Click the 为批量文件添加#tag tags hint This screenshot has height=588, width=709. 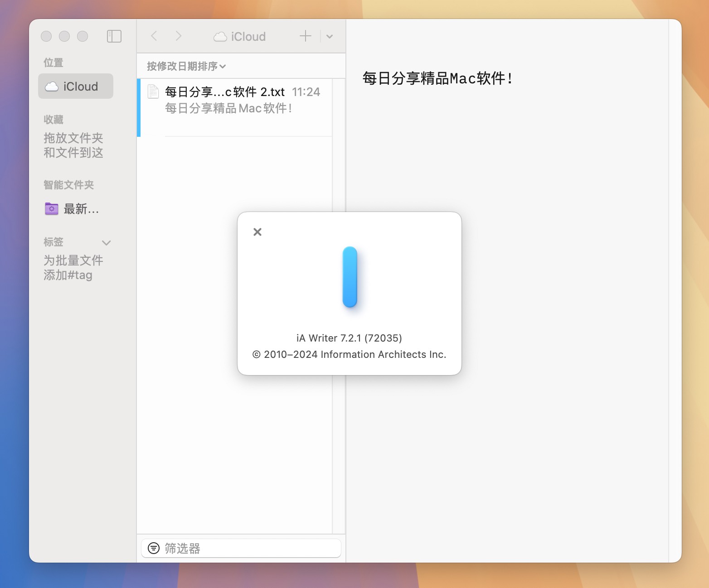(x=73, y=268)
